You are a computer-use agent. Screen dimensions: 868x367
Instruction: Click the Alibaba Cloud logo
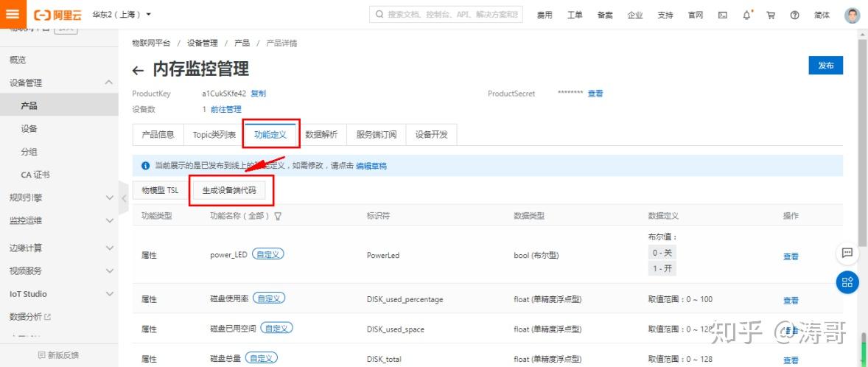click(57, 15)
